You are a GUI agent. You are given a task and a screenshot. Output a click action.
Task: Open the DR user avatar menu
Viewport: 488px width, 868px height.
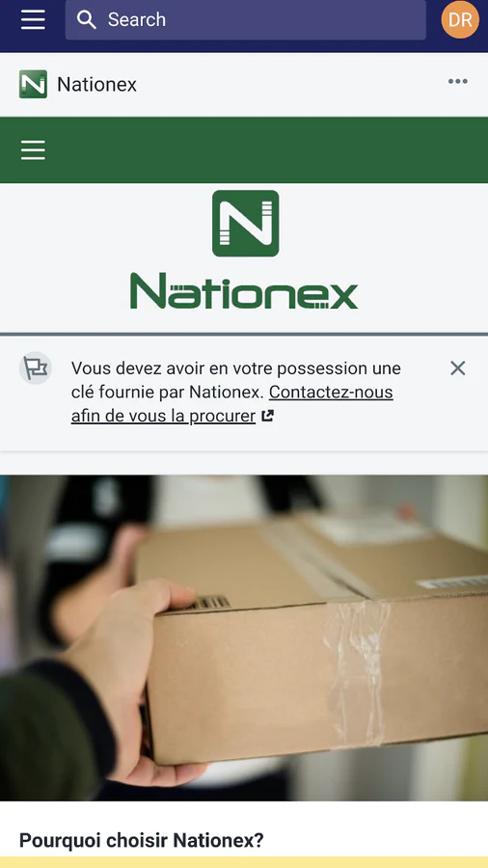click(x=460, y=20)
